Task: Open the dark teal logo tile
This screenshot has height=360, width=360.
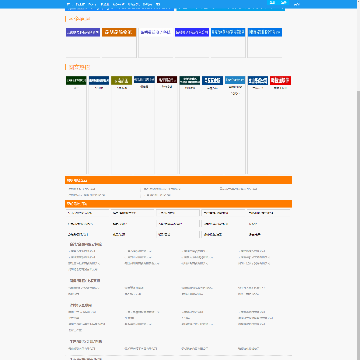Action: [x=190, y=80]
